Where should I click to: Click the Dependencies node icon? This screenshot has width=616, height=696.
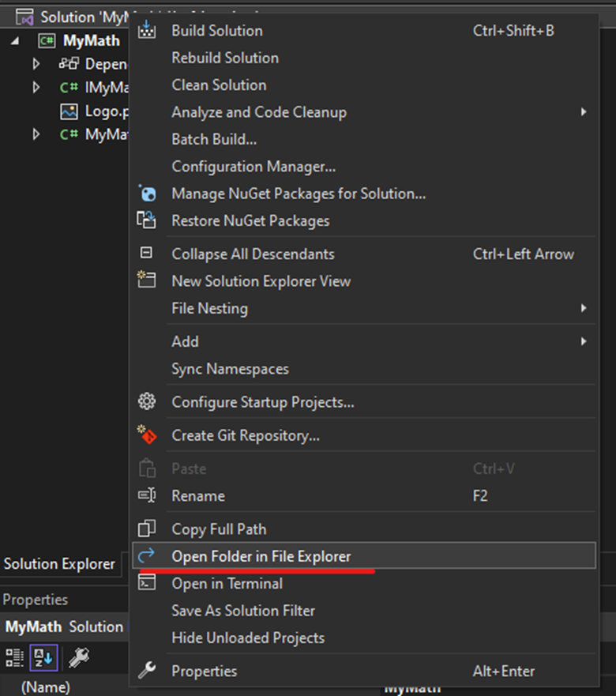(69, 63)
